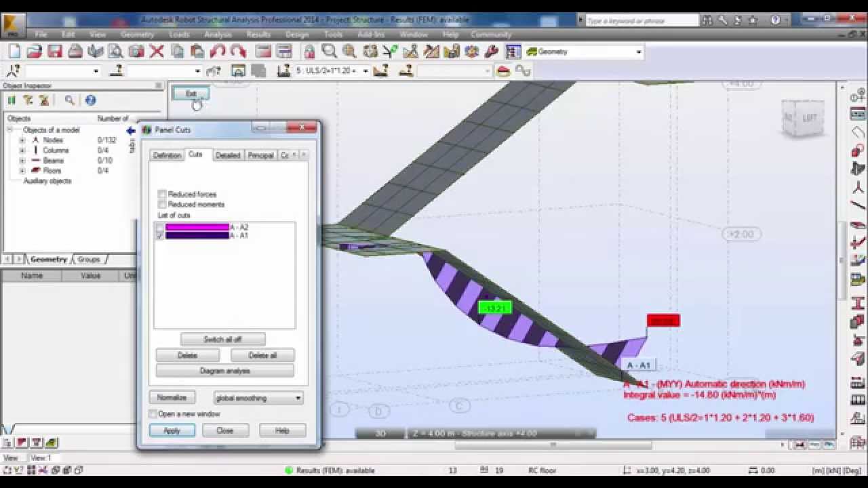Click the Delete button in Panel Cuts

(187, 355)
